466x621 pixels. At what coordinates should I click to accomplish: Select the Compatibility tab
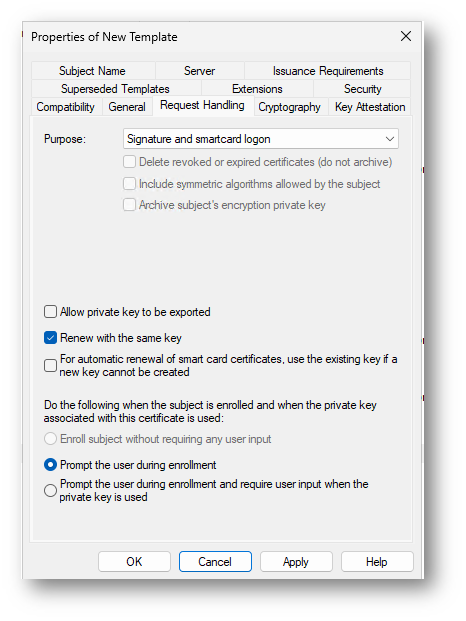[66, 107]
